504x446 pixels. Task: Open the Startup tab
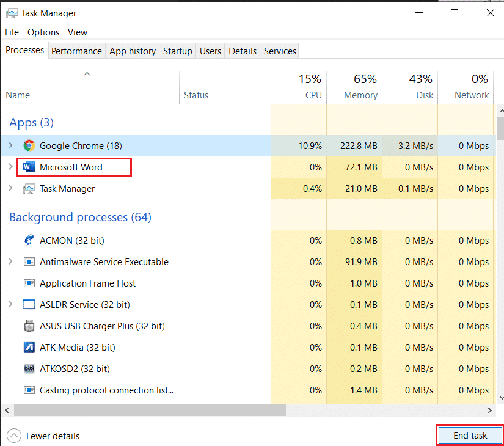coord(177,51)
